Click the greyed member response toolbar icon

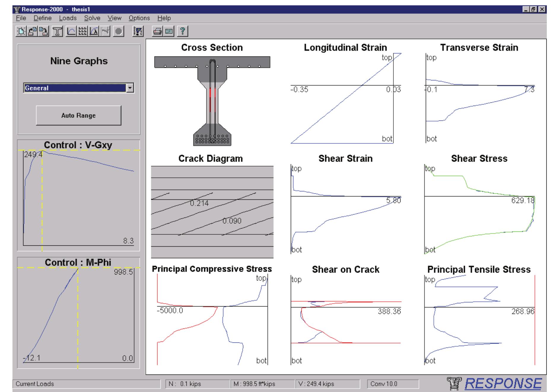(105, 31)
